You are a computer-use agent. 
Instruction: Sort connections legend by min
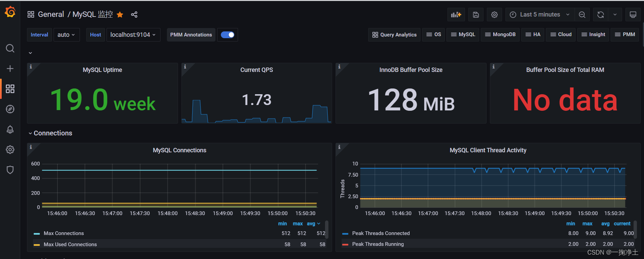click(x=282, y=224)
